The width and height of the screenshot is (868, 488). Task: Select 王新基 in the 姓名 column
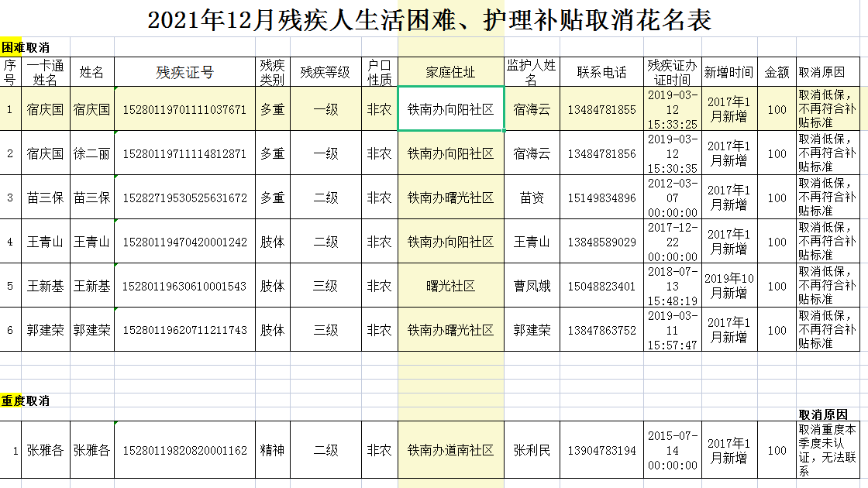tap(92, 286)
